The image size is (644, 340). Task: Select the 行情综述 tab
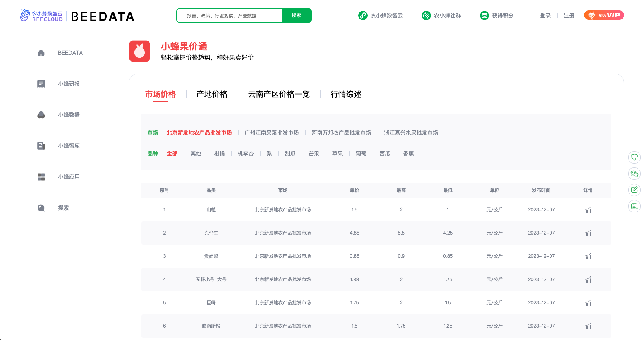(x=346, y=94)
